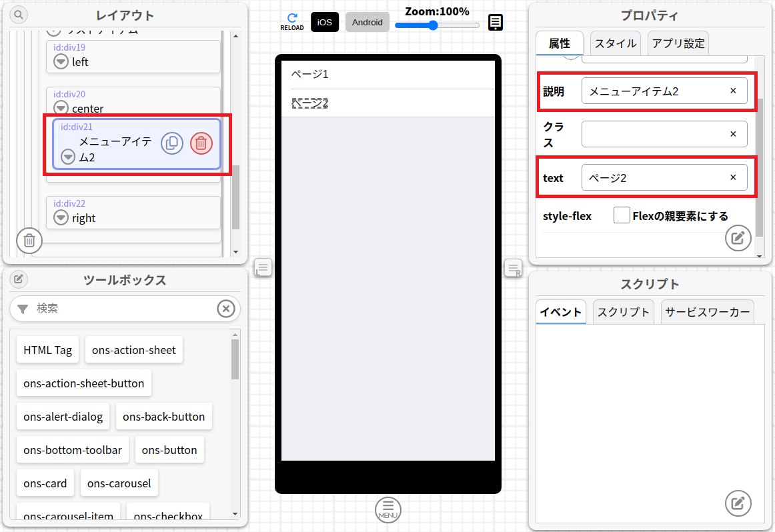Switch the preview to Android mode
The width and height of the screenshot is (775, 532).
coord(367,22)
